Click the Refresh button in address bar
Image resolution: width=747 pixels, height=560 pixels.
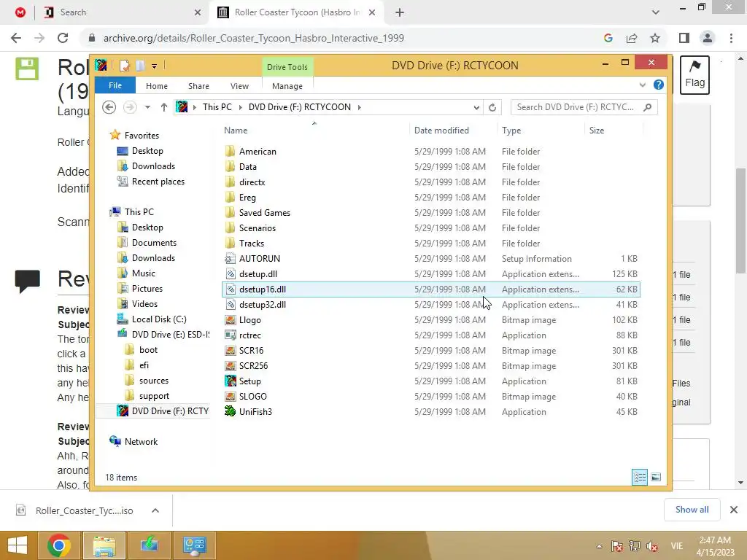pos(492,107)
